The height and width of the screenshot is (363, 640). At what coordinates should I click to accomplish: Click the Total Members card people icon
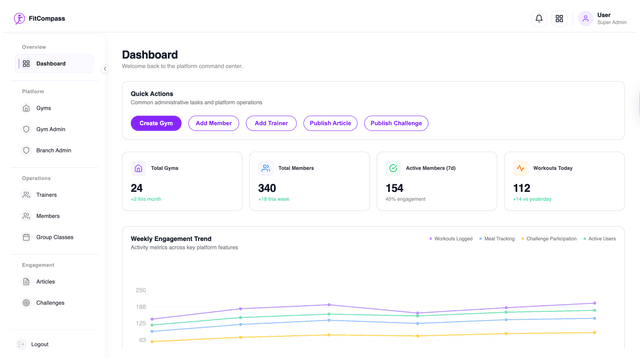(266, 168)
